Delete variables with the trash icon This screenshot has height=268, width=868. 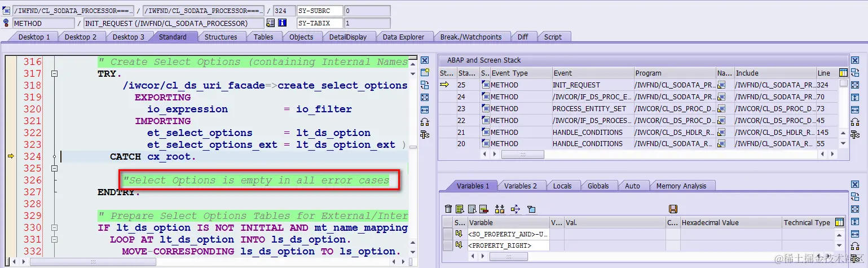point(448,209)
